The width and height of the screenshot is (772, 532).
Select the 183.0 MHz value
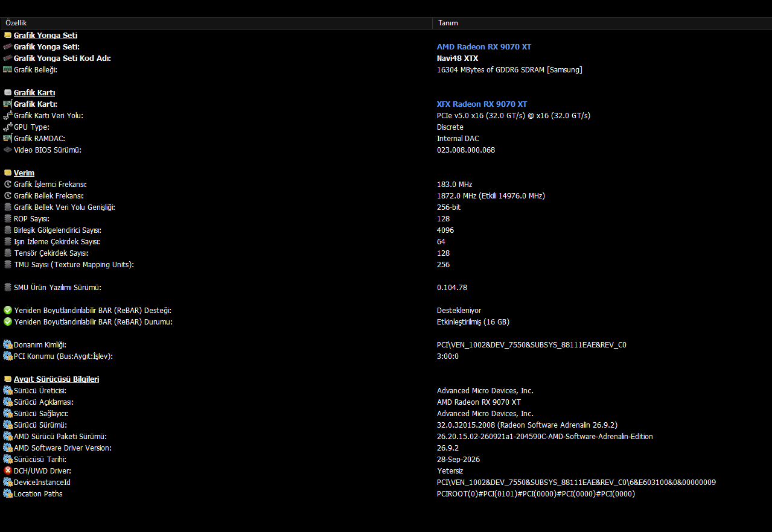coord(455,185)
